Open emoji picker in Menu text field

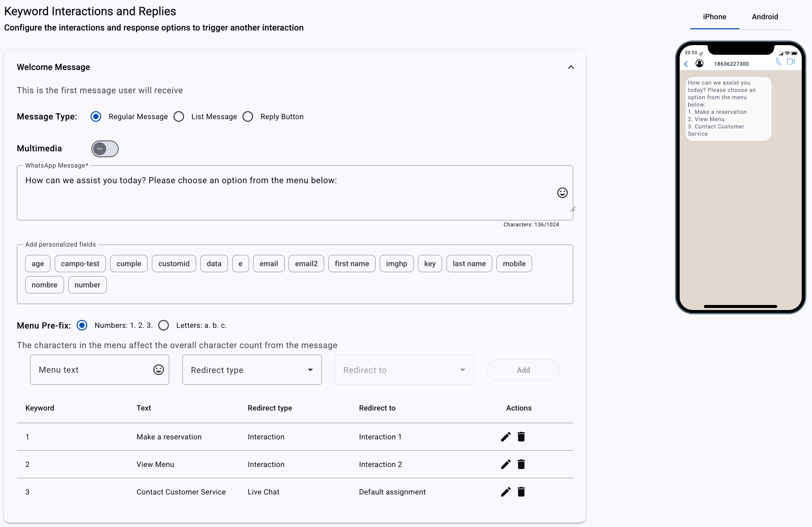(x=158, y=370)
